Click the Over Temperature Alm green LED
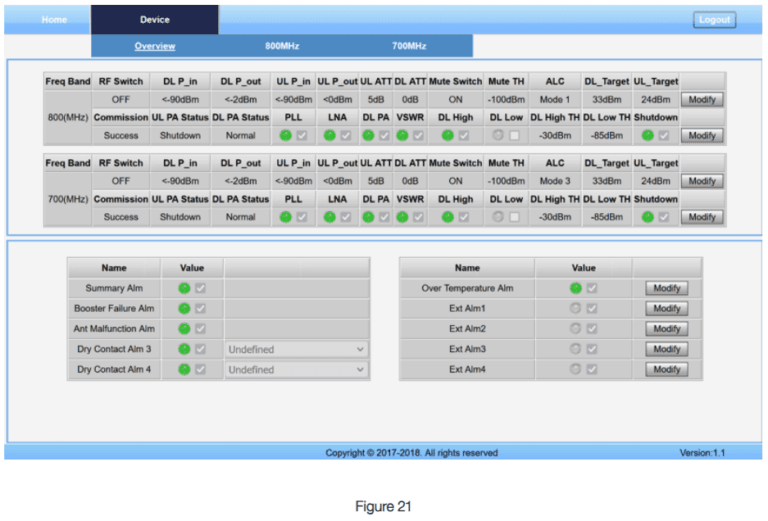This screenshot has width=768, height=521. pyautogui.click(x=575, y=288)
